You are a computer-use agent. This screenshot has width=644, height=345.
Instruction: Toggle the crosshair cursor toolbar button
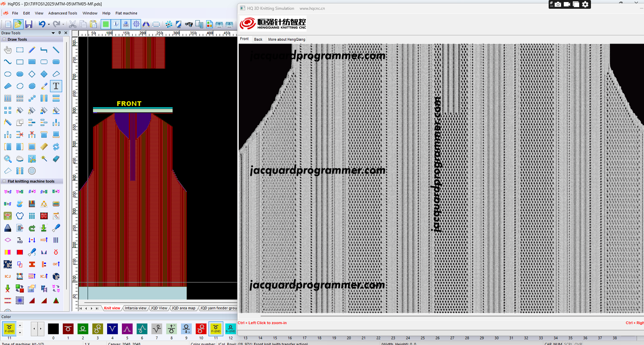(136, 25)
